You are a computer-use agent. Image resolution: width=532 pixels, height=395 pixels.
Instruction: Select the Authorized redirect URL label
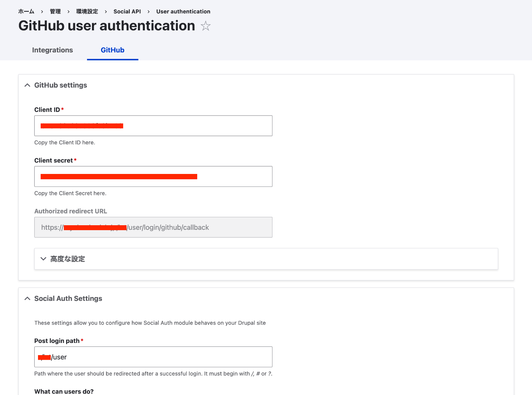[71, 211]
